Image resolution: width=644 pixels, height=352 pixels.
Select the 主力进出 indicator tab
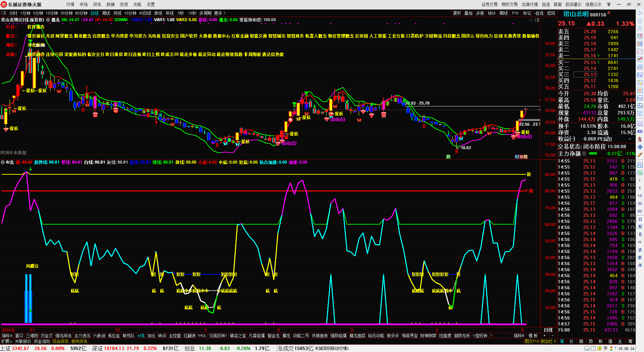click(83, 336)
